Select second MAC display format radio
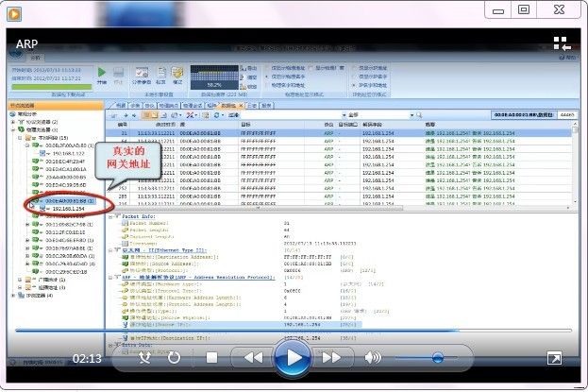 tap(267, 77)
